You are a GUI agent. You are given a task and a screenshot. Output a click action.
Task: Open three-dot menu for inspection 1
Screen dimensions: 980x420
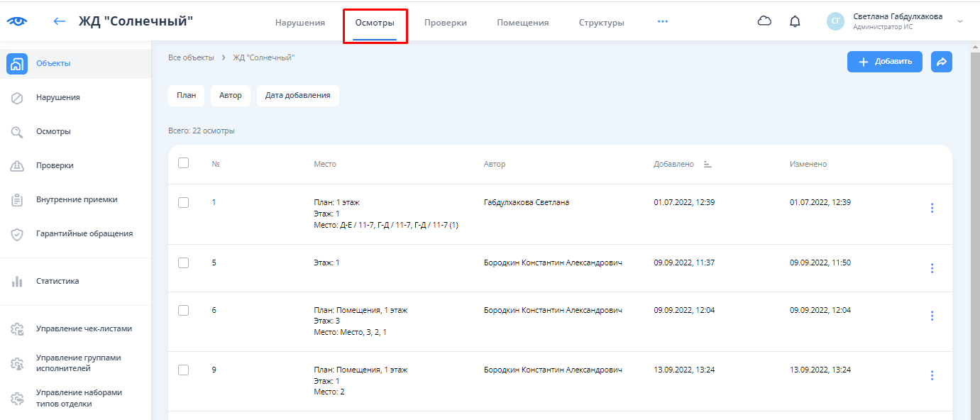[932, 208]
